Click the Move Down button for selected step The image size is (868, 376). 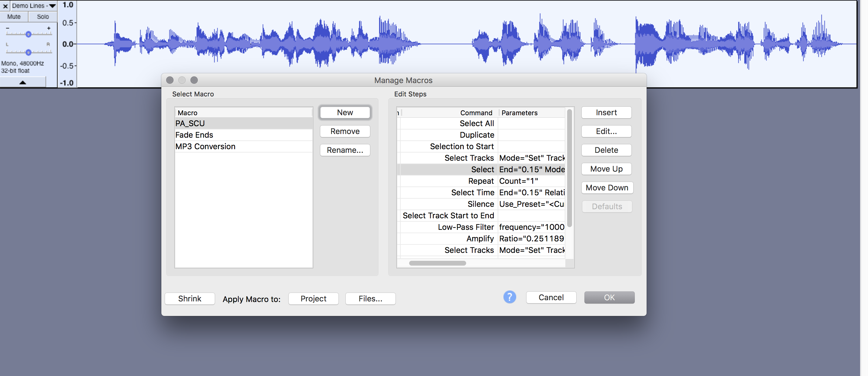tap(607, 187)
